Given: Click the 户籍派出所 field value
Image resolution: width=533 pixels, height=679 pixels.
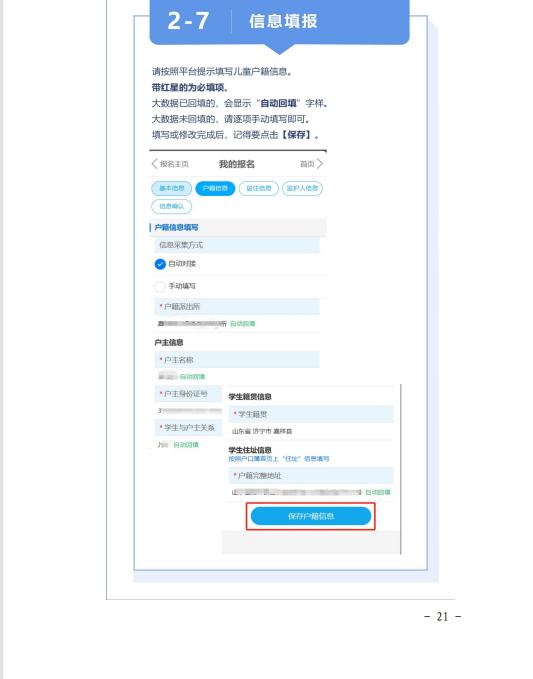Looking at the screenshot, I should pos(192,323).
